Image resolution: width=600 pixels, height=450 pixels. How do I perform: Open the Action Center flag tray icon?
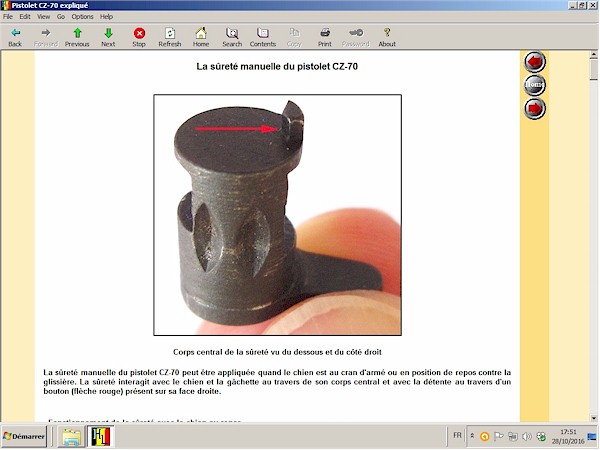[x=499, y=436]
